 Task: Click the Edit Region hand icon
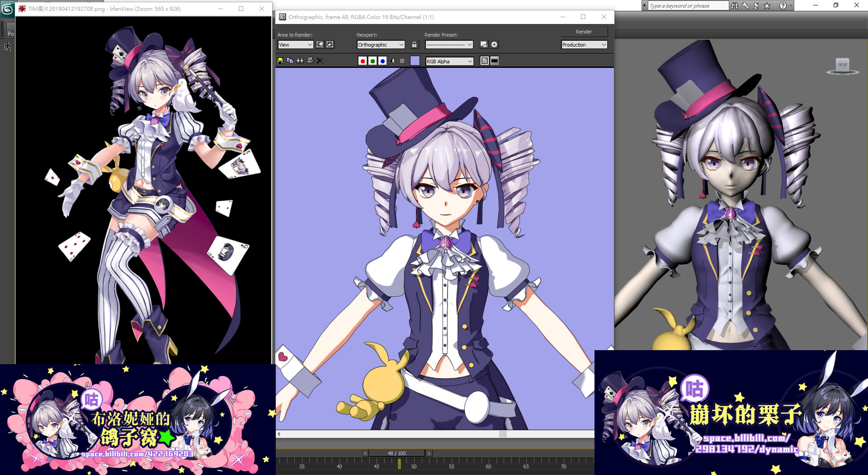[320, 44]
